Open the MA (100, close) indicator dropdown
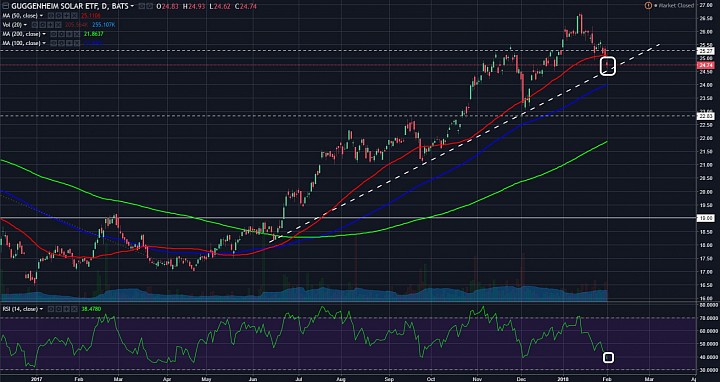 click(x=44, y=43)
